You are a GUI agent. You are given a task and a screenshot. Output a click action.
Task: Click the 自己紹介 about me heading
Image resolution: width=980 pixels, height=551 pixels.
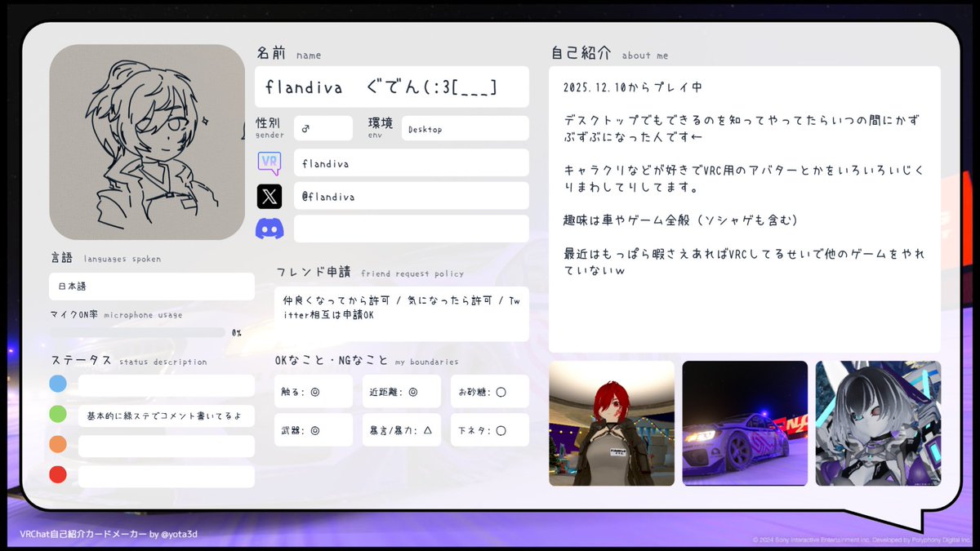click(x=609, y=54)
